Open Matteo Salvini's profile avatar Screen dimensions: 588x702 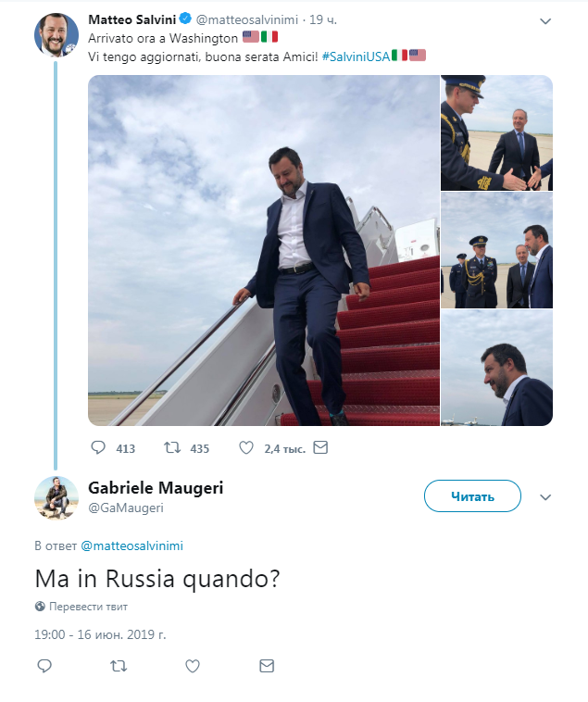(x=56, y=35)
